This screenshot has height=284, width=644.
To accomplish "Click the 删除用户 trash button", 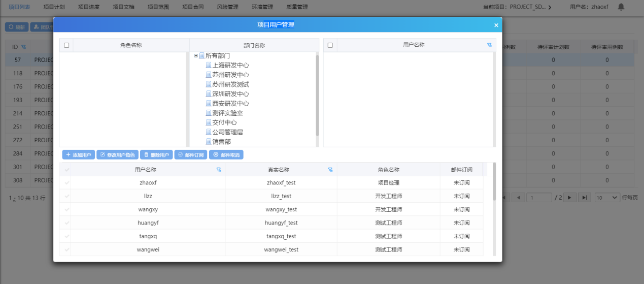I will coord(156,154).
